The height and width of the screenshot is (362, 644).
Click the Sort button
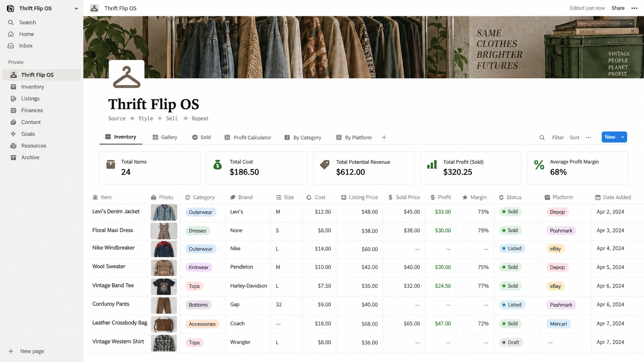click(x=574, y=137)
